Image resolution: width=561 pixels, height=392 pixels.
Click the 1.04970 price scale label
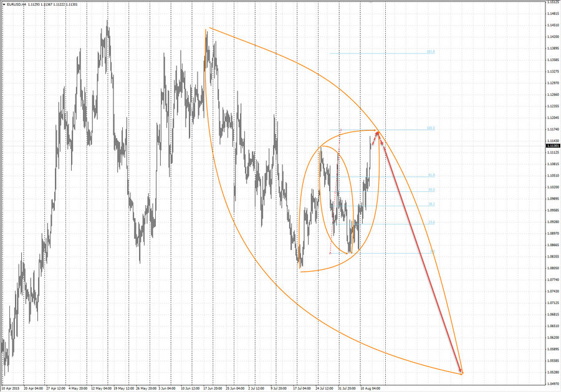[553, 384]
